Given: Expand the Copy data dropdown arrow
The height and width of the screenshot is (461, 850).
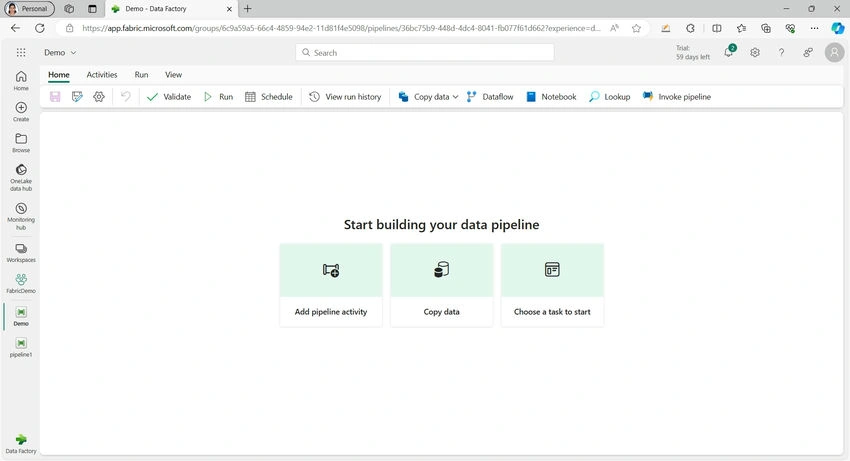Looking at the screenshot, I should [x=455, y=97].
